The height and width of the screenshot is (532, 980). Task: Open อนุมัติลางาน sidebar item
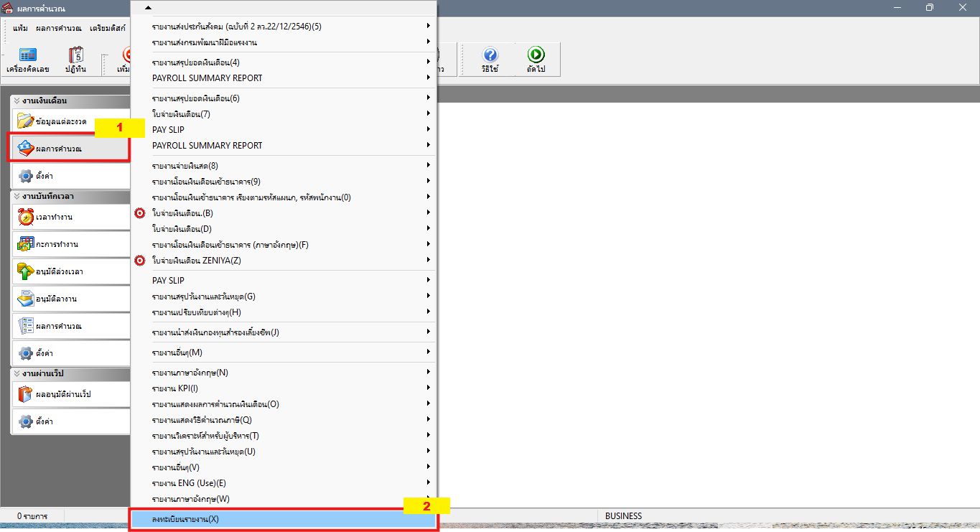(x=70, y=299)
